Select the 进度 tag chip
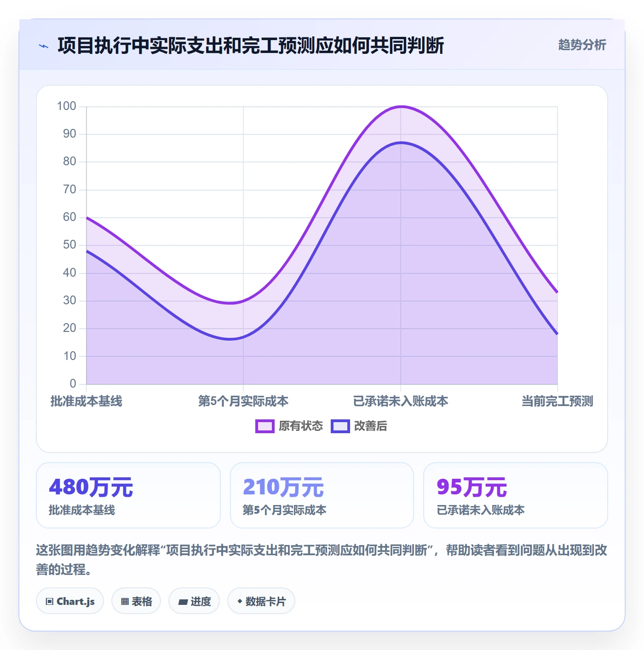The image size is (644, 650). pyautogui.click(x=194, y=601)
